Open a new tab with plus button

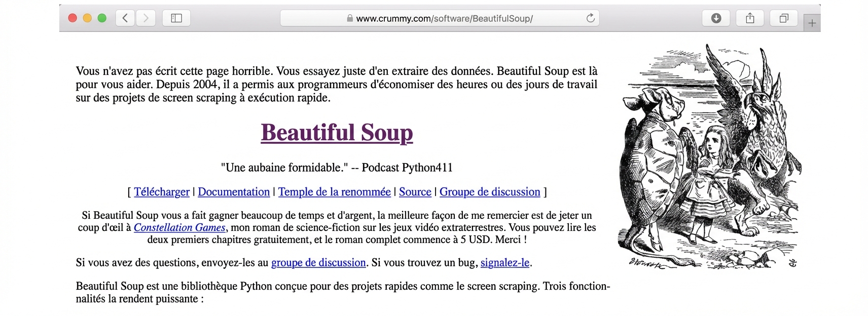812,23
